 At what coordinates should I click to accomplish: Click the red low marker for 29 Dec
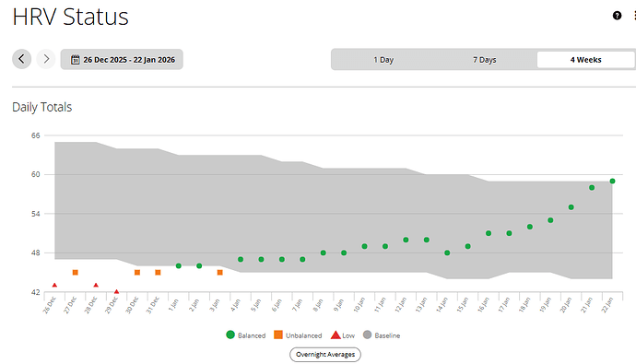(116, 291)
